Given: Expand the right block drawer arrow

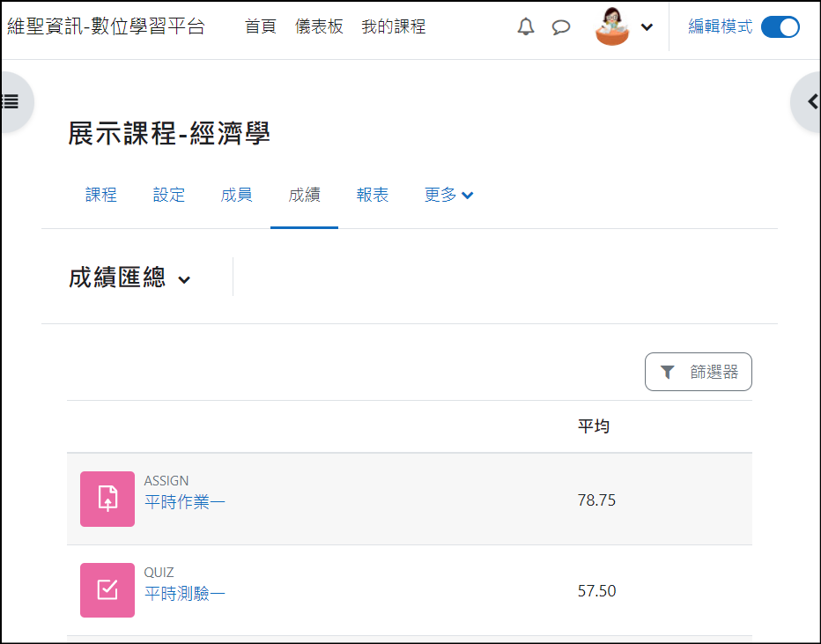Looking at the screenshot, I should (x=810, y=101).
